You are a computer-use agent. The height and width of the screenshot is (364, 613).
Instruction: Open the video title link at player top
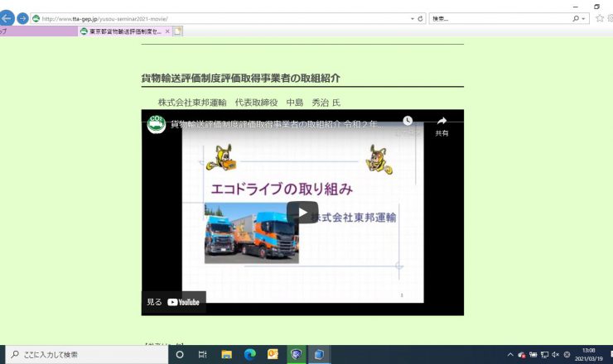pos(278,125)
